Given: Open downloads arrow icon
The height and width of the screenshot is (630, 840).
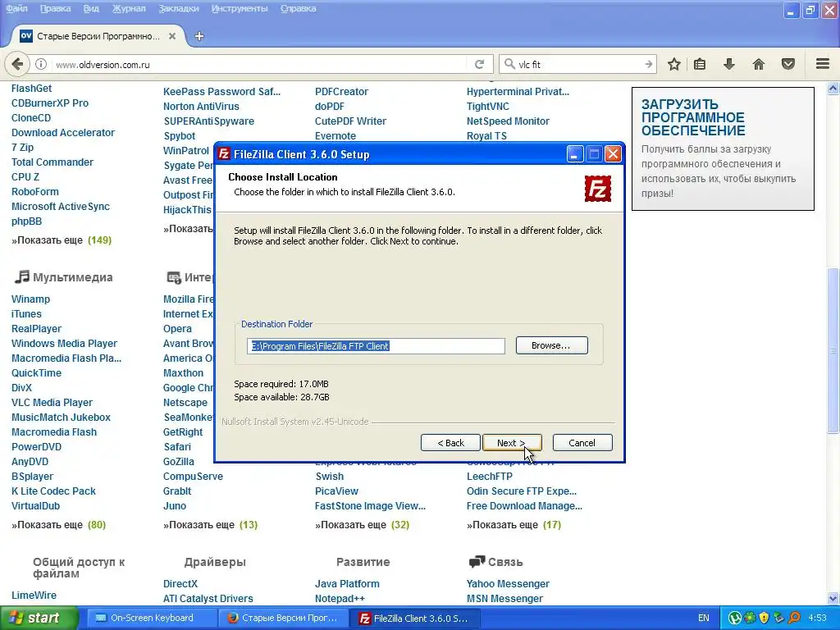Looking at the screenshot, I should [x=728, y=64].
